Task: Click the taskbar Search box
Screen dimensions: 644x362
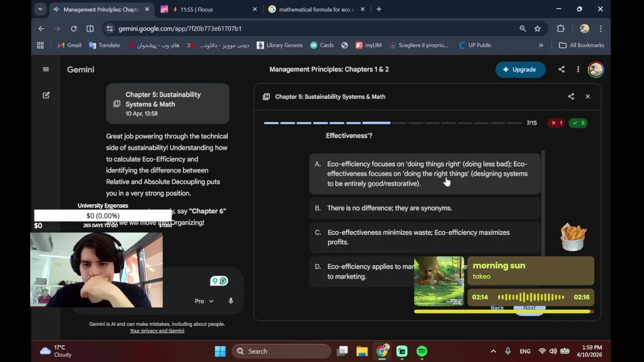Action: tap(281, 351)
